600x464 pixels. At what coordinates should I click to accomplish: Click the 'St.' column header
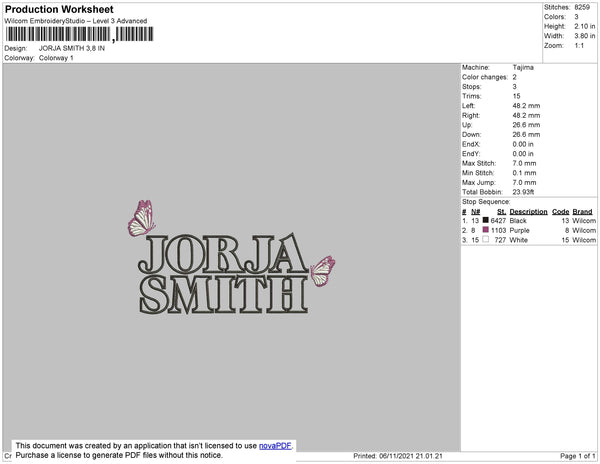[501, 212]
